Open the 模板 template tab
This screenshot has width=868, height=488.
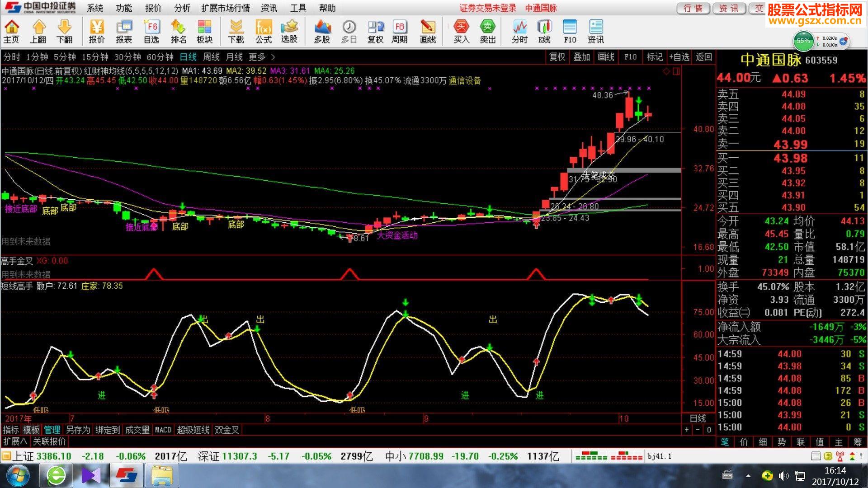tap(31, 430)
